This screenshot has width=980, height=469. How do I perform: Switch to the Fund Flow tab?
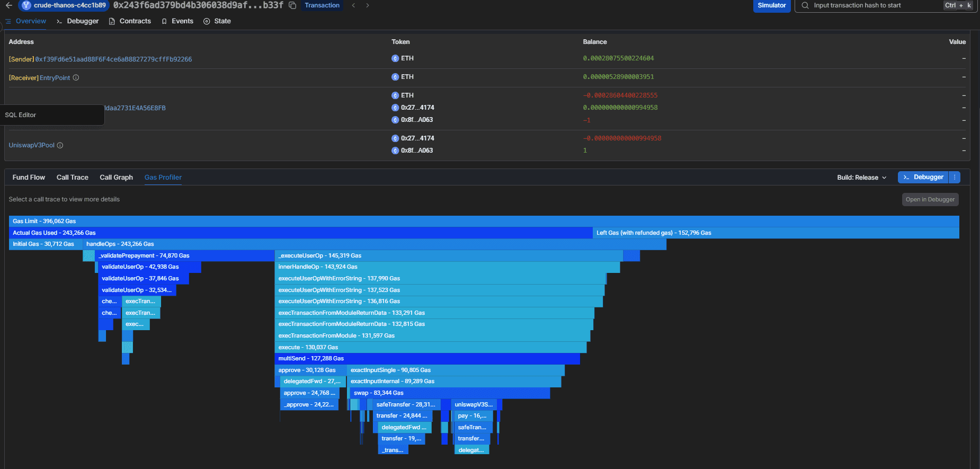tap(29, 178)
